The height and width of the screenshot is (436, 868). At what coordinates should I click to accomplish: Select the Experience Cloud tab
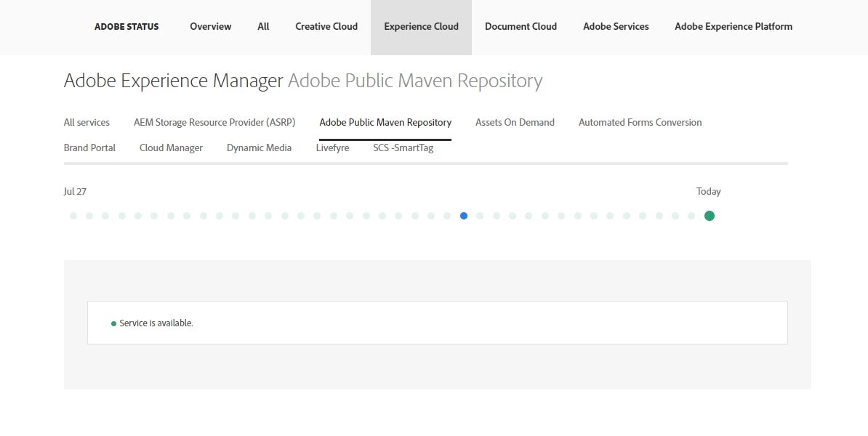click(x=421, y=27)
